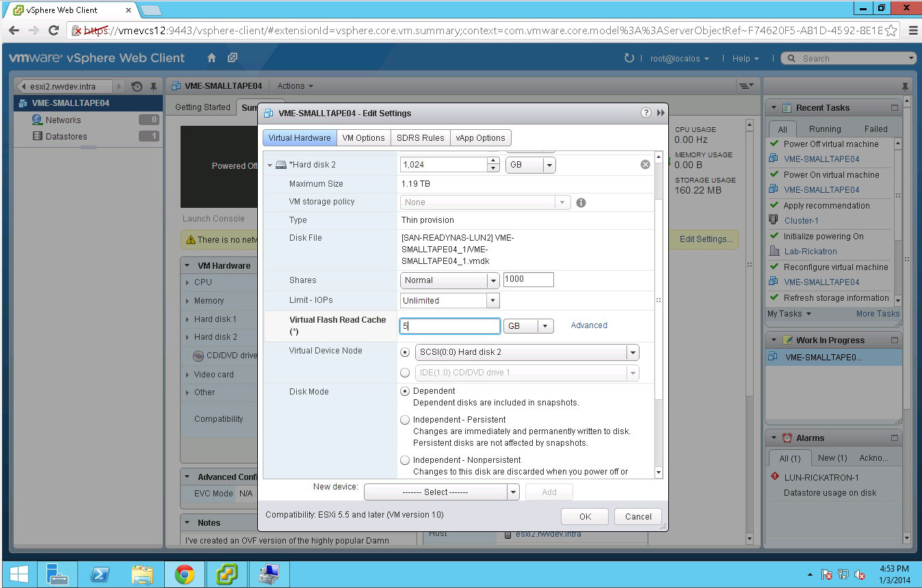Switch to the VM Options tab

point(364,137)
